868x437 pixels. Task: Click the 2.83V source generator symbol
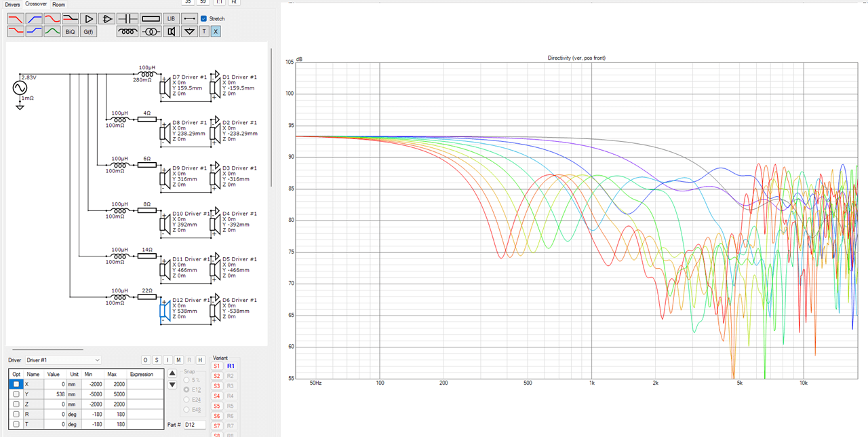click(x=19, y=88)
